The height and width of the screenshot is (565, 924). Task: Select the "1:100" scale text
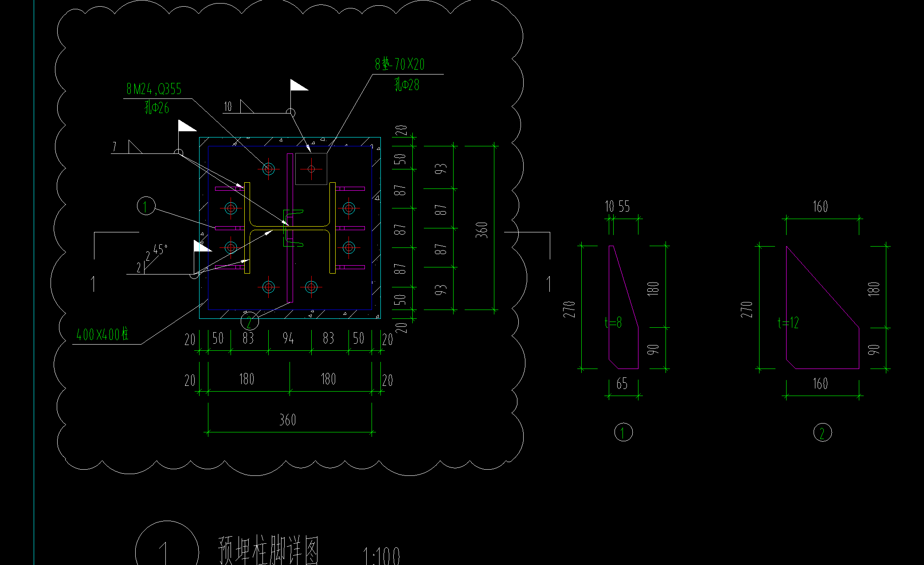pyautogui.click(x=382, y=556)
